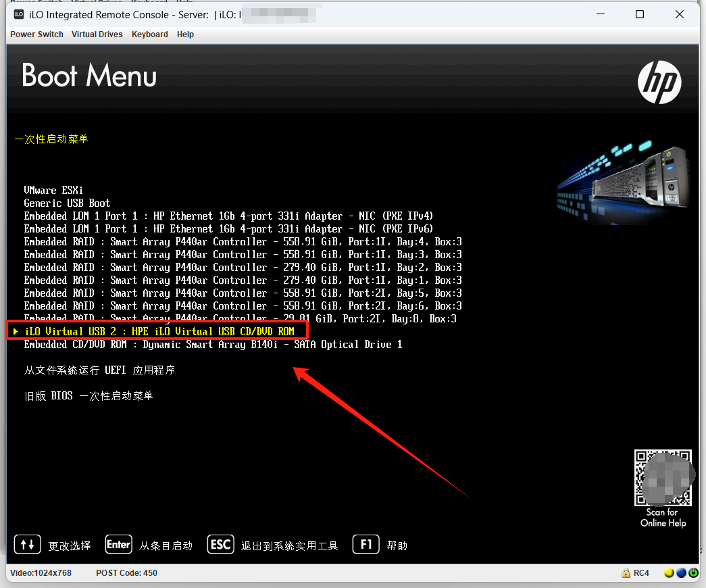The height and width of the screenshot is (588, 706).
Task: Open the Keyboard menu
Action: (x=149, y=34)
